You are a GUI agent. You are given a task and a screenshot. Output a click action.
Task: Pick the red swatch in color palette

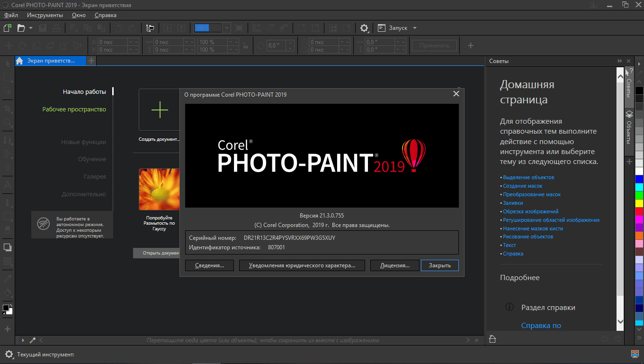(639, 211)
